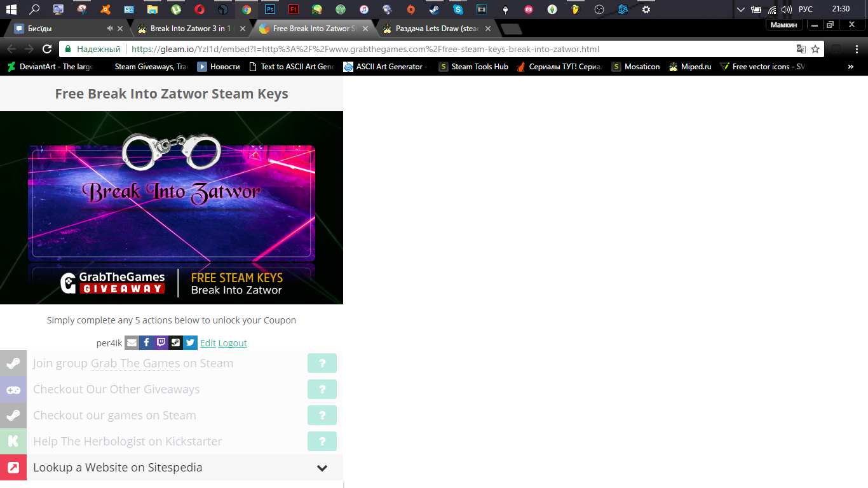Viewport: 868px width, 488px height.
Task: Open Skype from the taskbar
Action: 458,10
